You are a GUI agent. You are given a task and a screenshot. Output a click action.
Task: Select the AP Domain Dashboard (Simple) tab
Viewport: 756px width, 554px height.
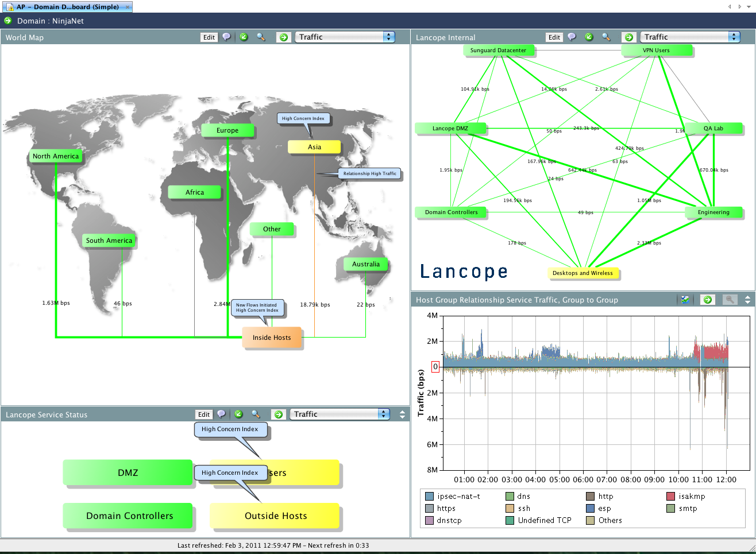[66, 6]
